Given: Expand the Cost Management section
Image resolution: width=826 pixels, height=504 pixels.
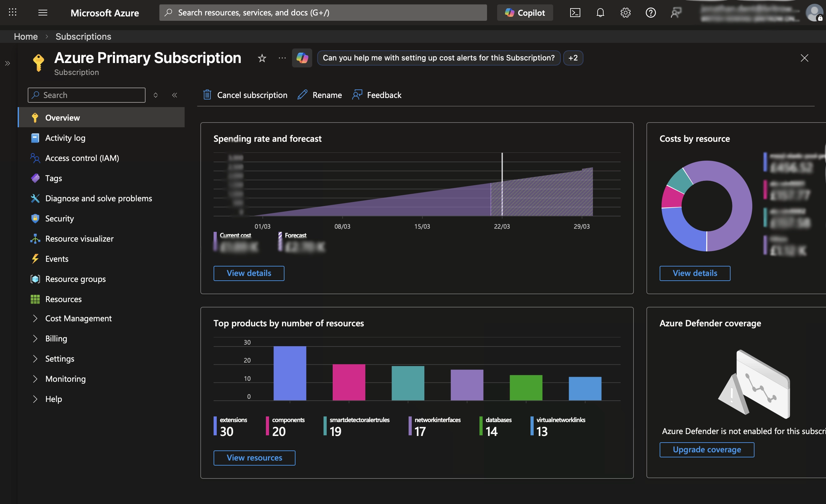Looking at the screenshot, I should (78, 318).
